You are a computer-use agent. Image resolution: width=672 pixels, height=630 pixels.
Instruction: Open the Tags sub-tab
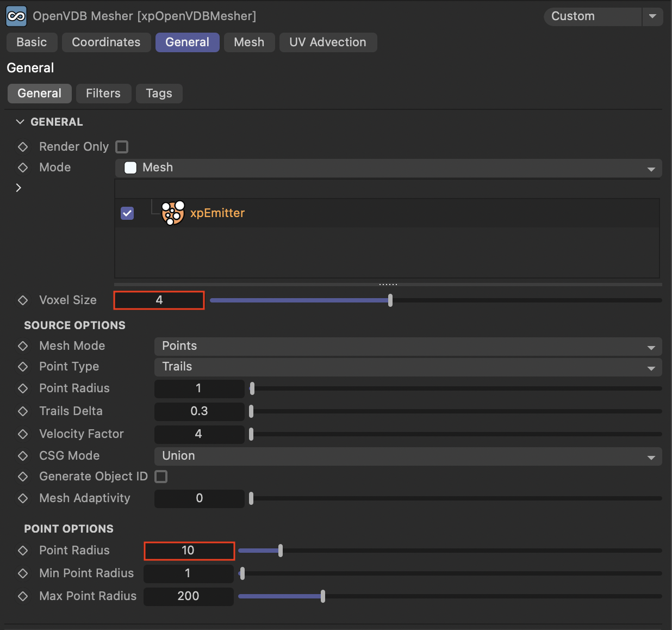(x=159, y=94)
